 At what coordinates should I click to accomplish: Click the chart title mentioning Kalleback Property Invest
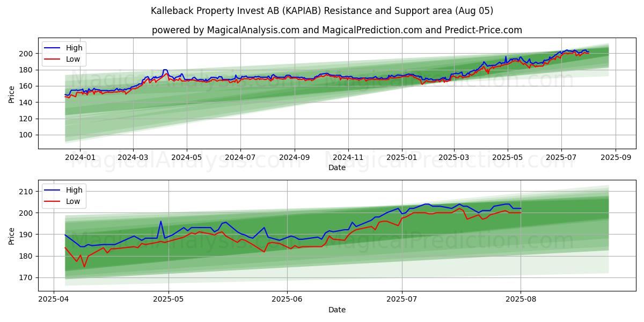(x=322, y=11)
